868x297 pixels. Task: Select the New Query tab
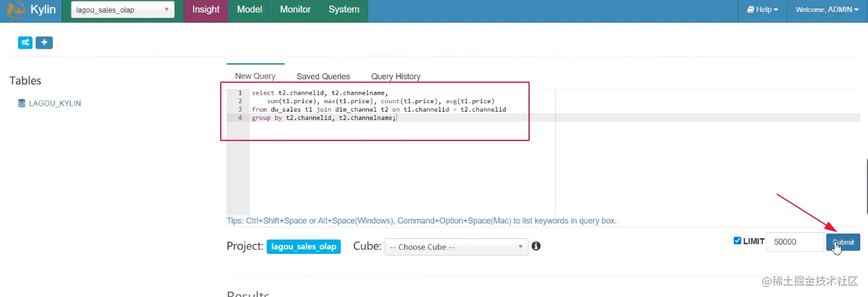pos(255,76)
